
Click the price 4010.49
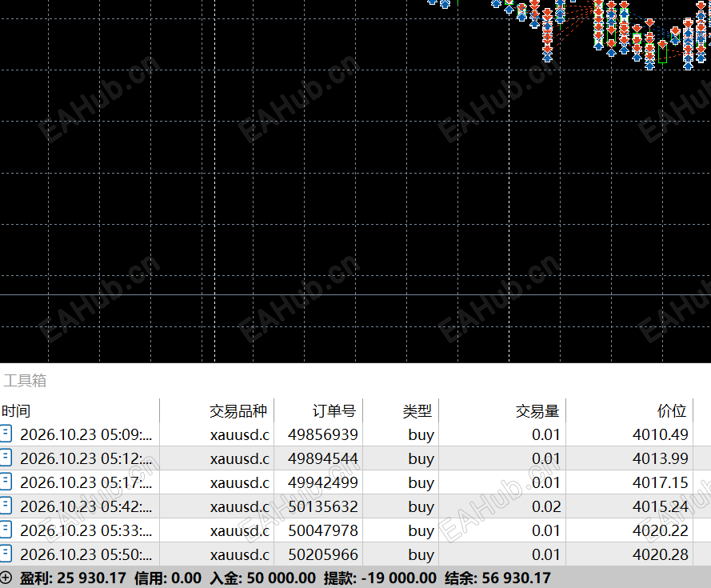pyautogui.click(x=661, y=434)
